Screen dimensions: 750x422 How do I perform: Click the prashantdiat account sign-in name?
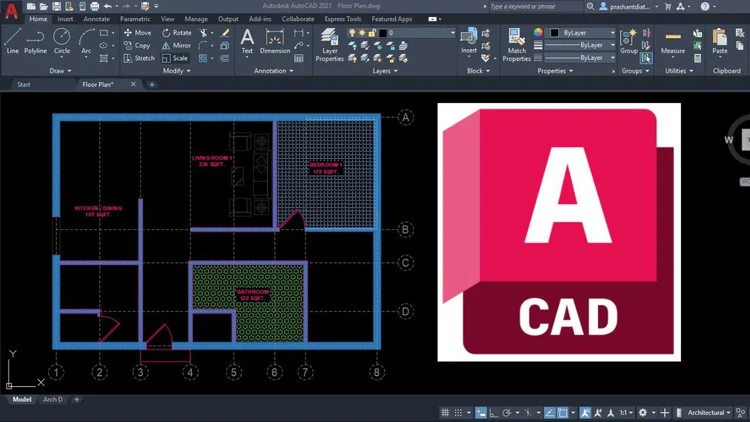(630, 7)
